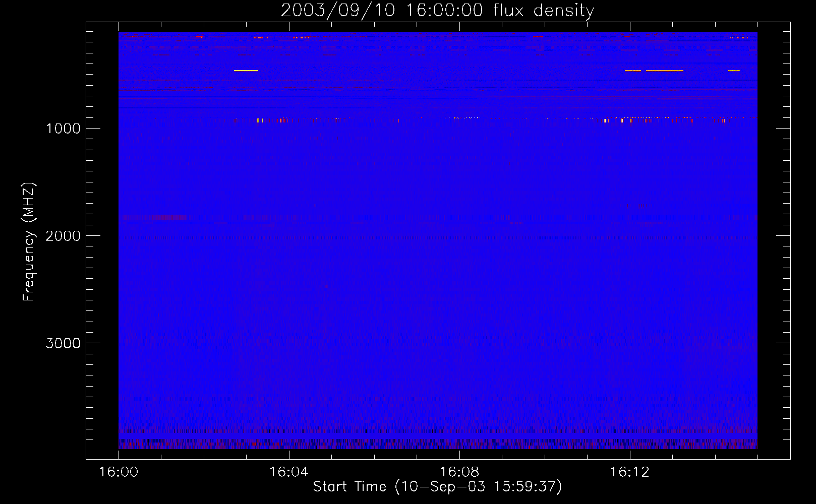Click the 3000 frequency tick label
The width and height of the screenshot is (816, 504).
(63, 343)
